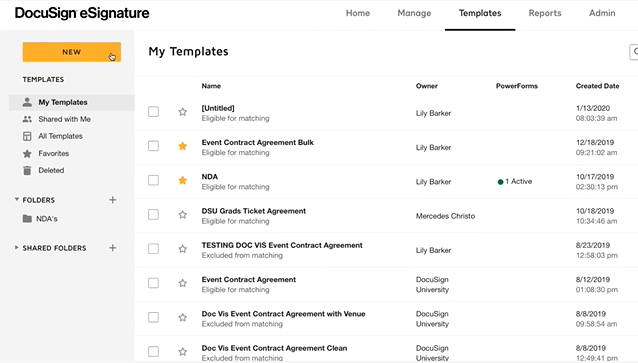638x363 pixels.
Task: Collapse the FOLDERS section arrow
Action: (x=17, y=199)
